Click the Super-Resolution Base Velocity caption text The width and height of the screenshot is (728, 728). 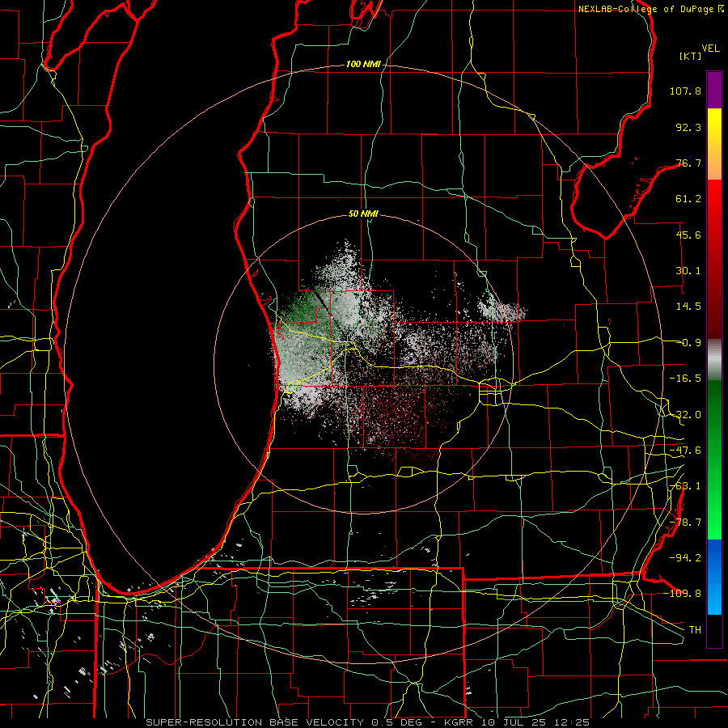pos(367,722)
